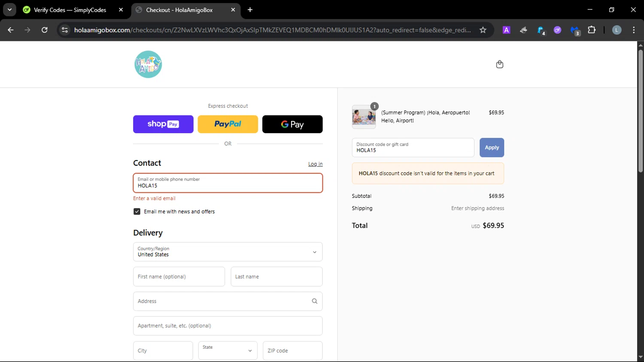
Task: Close the Verify Codes — SimplyCodes tab
Action: click(x=121, y=10)
